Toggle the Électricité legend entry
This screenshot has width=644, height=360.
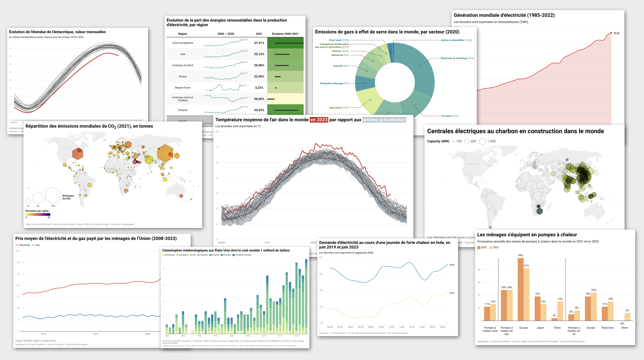[x=23, y=245]
